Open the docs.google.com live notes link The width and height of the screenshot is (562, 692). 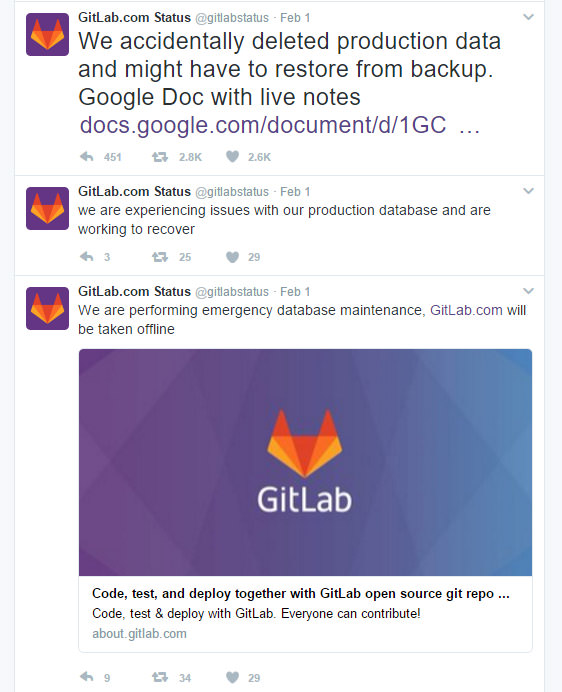point(279,125)
